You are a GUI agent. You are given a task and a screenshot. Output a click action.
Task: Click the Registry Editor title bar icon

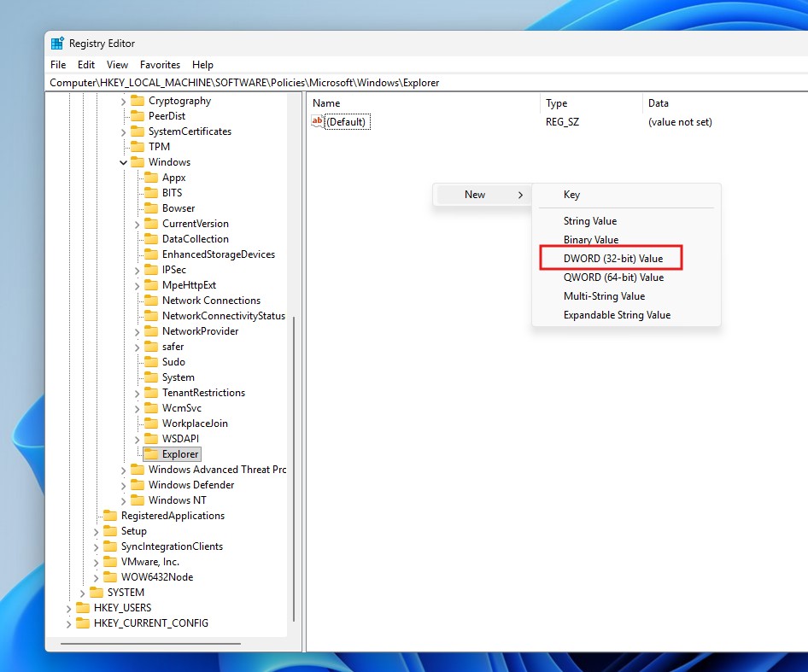point(57,43)
